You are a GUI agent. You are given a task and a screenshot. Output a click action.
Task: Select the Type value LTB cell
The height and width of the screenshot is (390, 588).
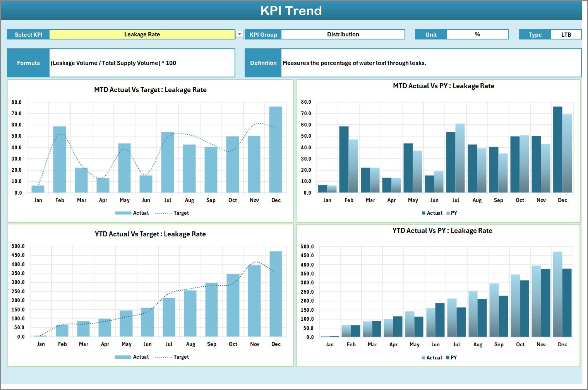click(566, 34)
